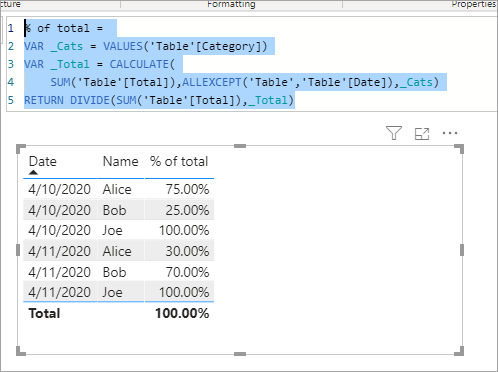This screenshot has height=372, width=498.
Task: Sort by the Date column header
Action: (x=43, y=161)
